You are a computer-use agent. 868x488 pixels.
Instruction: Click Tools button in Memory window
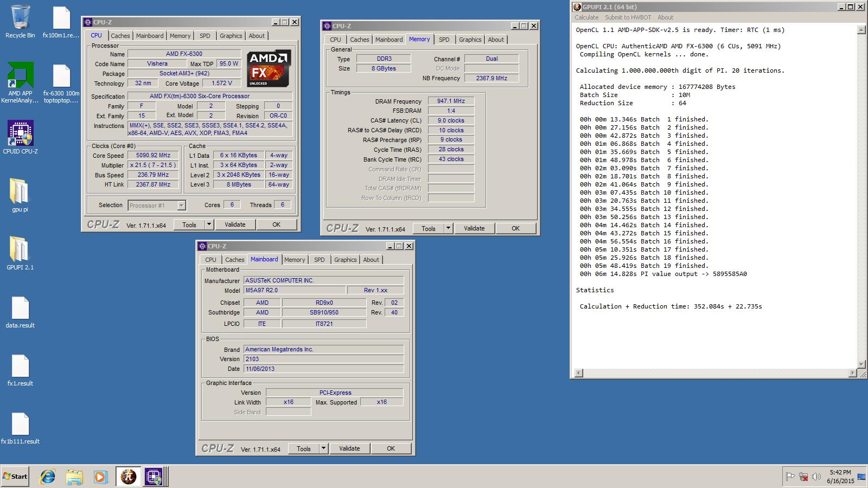tap(429, 228)
